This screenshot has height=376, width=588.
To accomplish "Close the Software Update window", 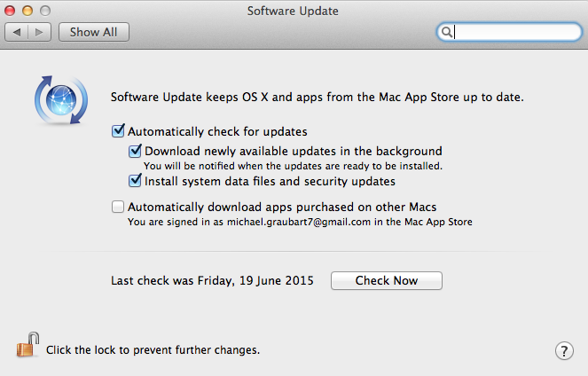I will (x=11, y=11).
